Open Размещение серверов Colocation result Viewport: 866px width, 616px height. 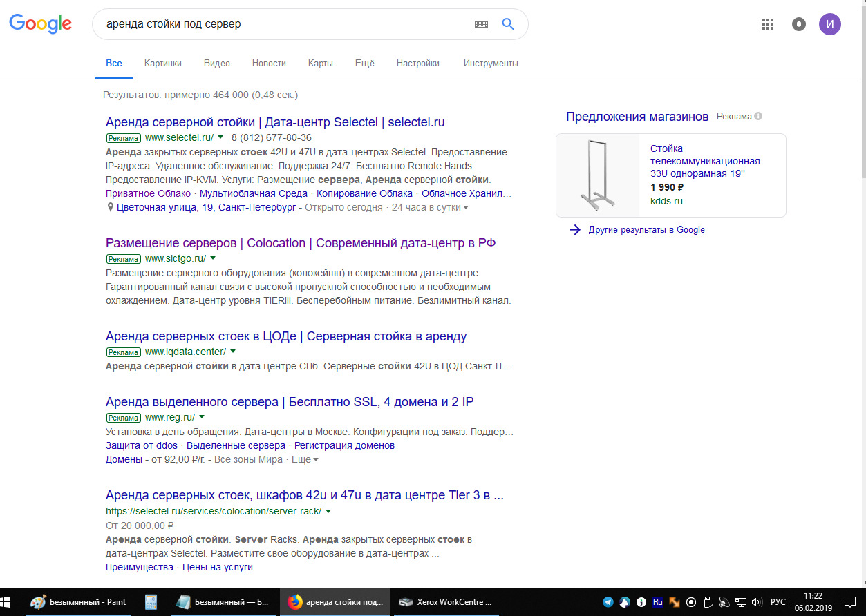pos(301,243)
